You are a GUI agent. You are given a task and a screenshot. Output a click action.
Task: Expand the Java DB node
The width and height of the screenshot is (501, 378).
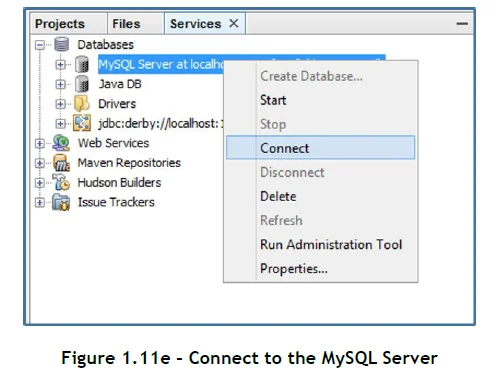pos(60,84)
